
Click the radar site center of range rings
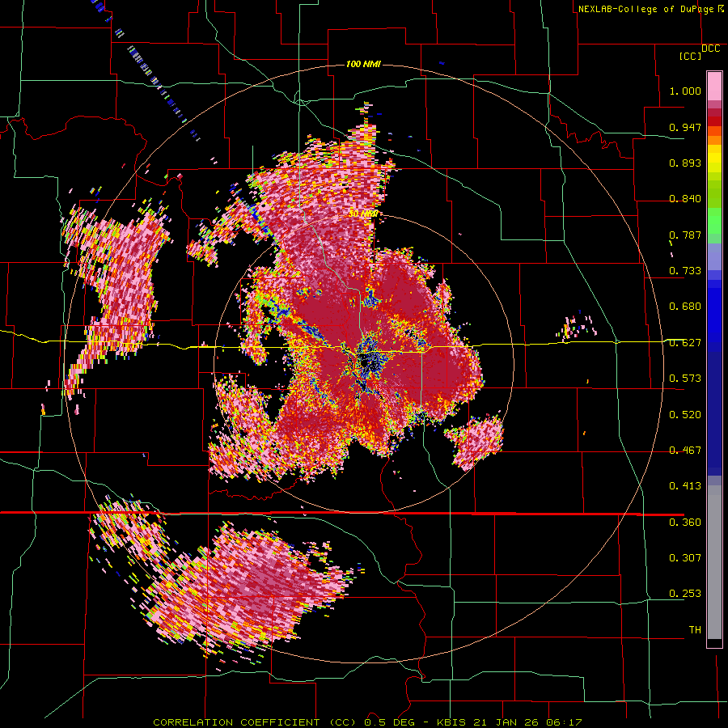(x=365, y=364)
